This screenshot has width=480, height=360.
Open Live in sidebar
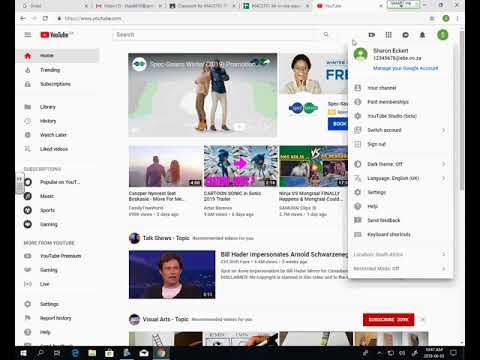tap(57, 284)
